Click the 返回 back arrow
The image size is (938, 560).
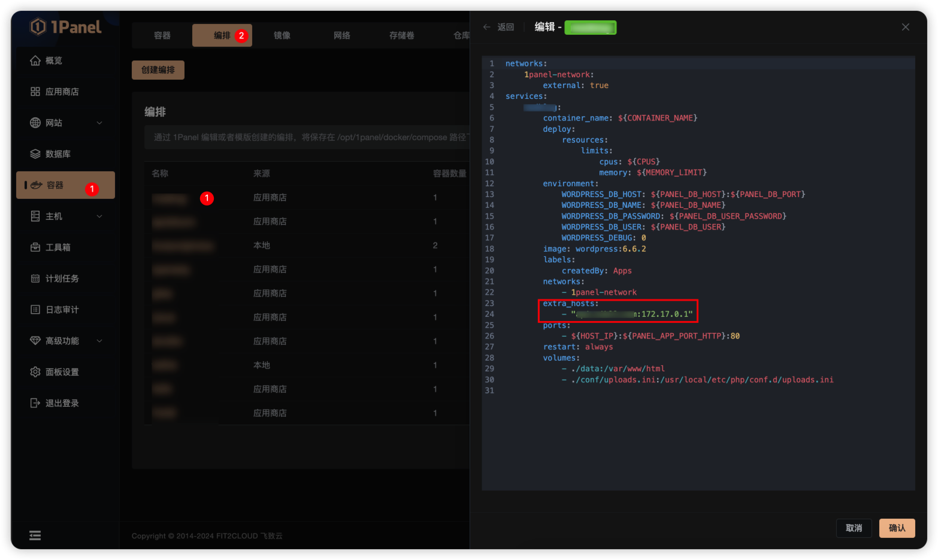pyautogui.click(x=487, y=27)
